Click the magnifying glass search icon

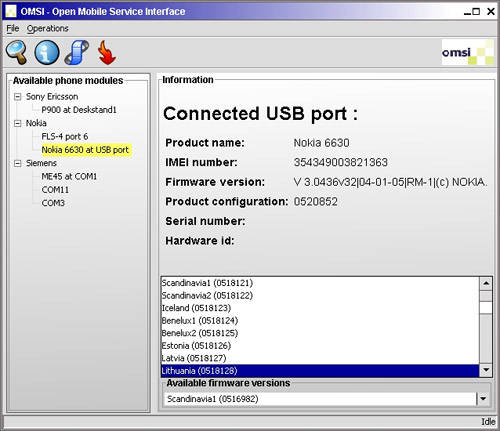click(x=17, y=52)
